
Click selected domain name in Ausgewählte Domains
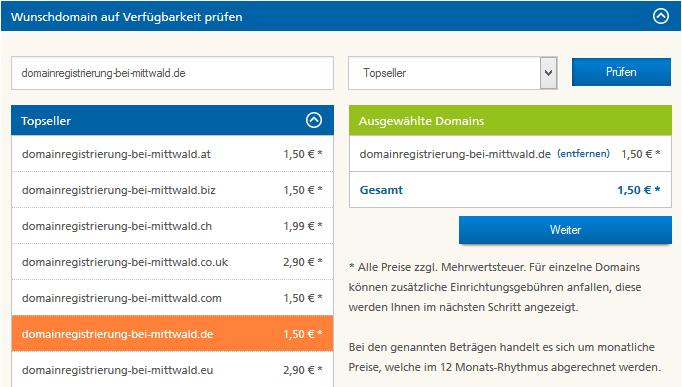(455, 154)
